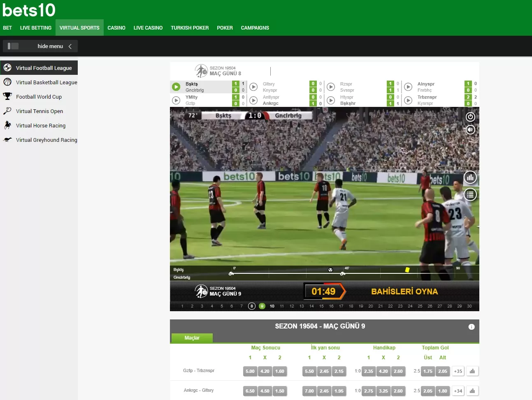Mute the video sound
The height and width of the screenshot is (400, 532).
pyautogui.click(x=470, y=129)
